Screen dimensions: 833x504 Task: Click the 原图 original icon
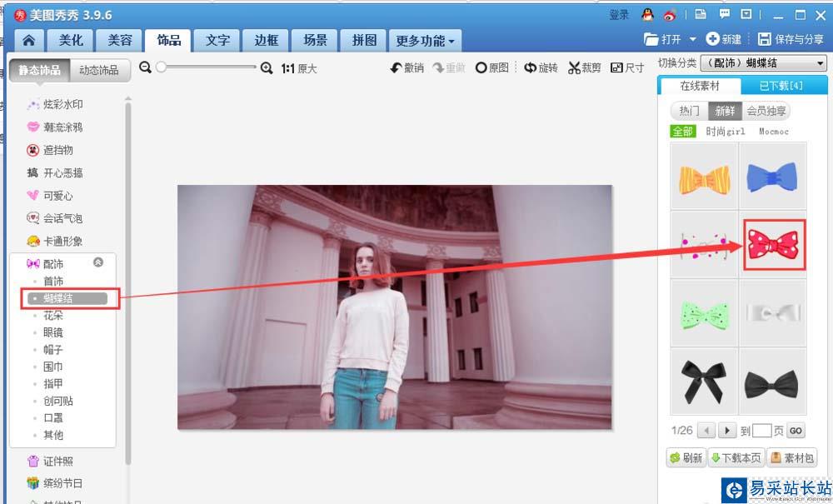click(481, 68)
